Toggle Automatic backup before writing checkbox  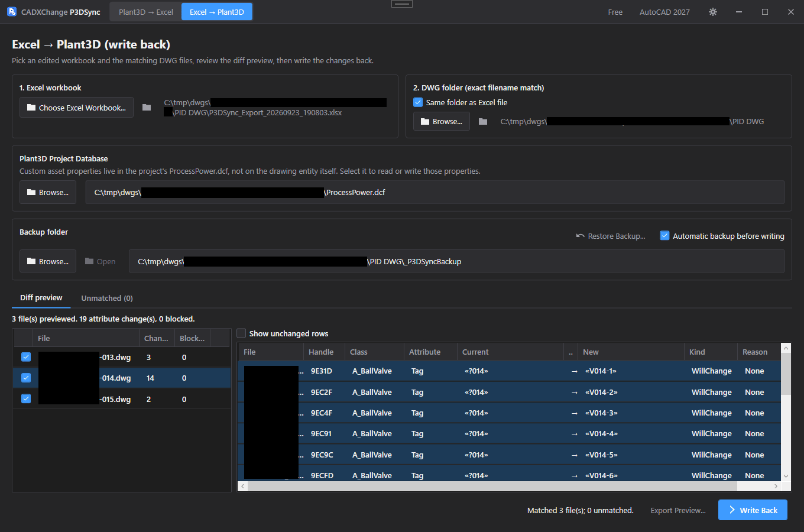[x=664, y=236]
